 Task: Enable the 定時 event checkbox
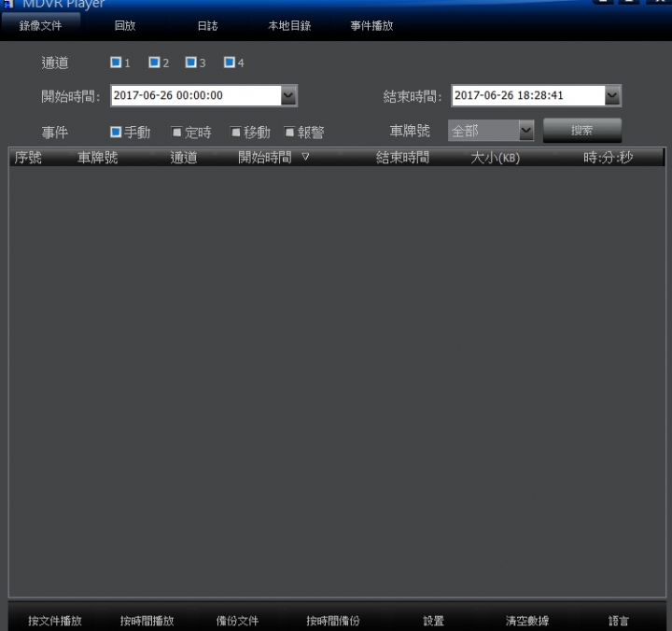click(x=176, y=132)
